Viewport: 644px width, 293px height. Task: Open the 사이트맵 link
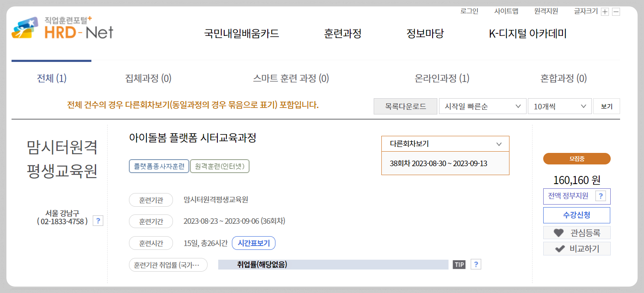[506, 12]
